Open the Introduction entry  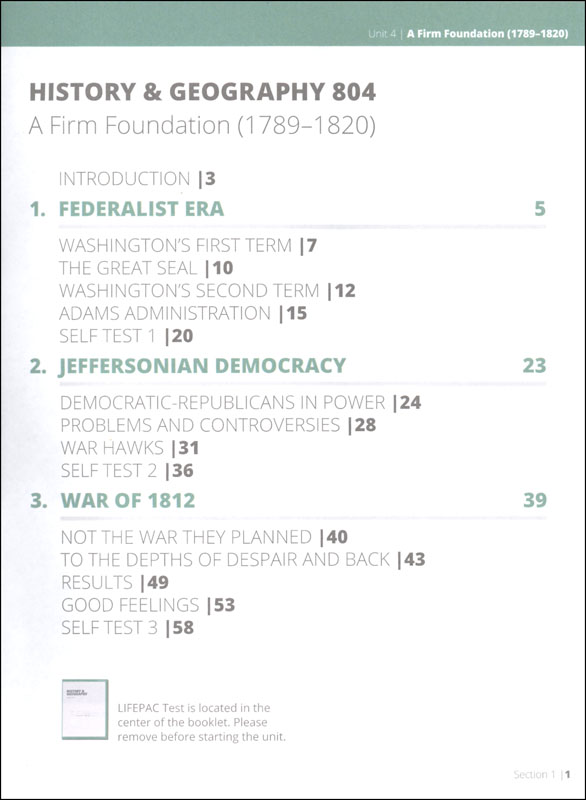click(x=137, y=179)
